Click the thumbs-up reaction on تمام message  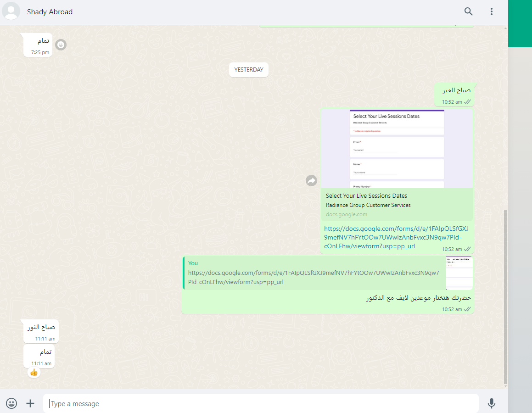click(x=34, y=373)
